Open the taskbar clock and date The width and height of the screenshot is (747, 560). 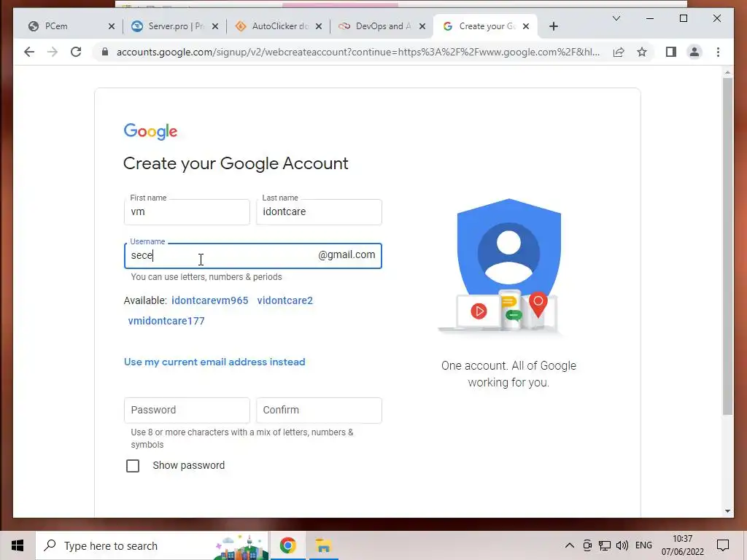pyautogui.click(x=682, y=545)
